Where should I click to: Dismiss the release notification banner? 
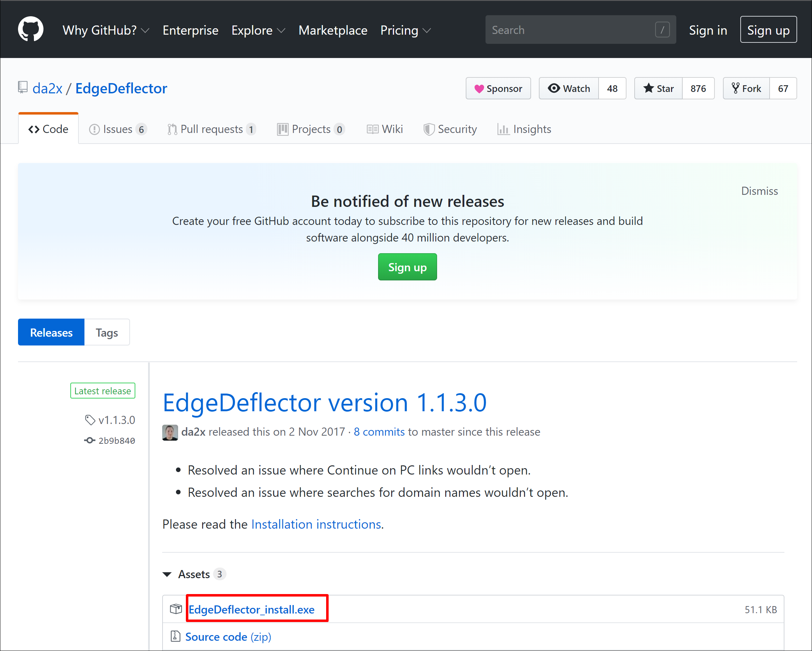(759, 191)
